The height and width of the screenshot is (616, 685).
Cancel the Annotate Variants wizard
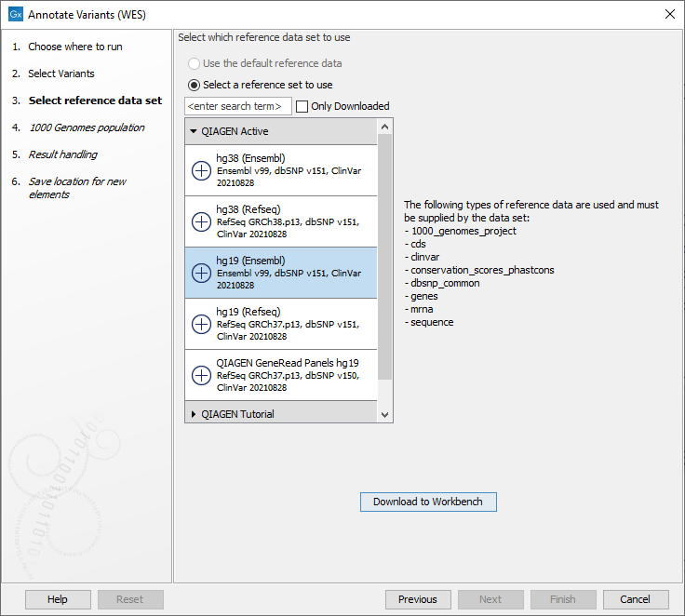pos(636,599)
